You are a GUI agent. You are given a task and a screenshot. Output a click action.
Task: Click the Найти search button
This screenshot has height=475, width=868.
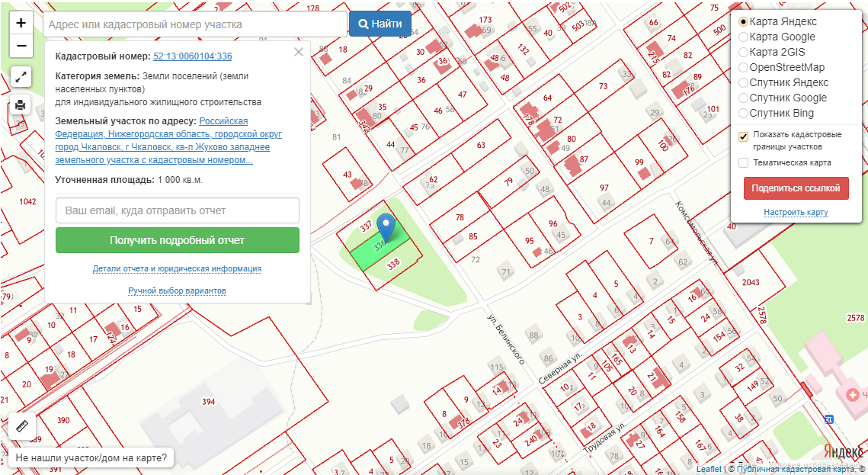[x=380, y=24]
